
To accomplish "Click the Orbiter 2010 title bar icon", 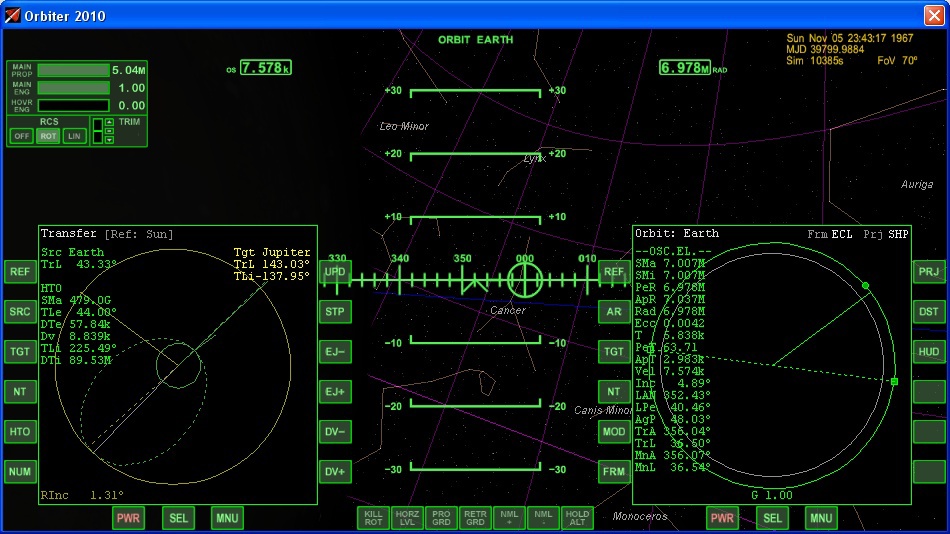I will click(x=12, y=15).
